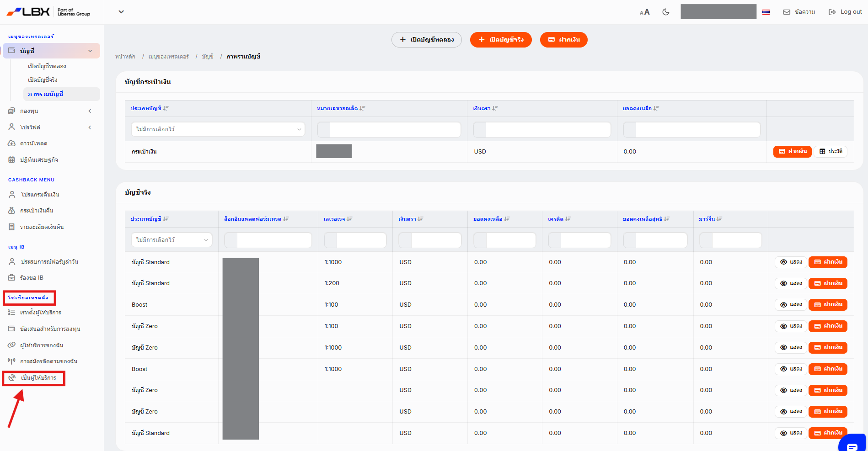Deposit to the Standard 1:200 account
Viewport: 868px width, 451px height.
click(828, 283)
